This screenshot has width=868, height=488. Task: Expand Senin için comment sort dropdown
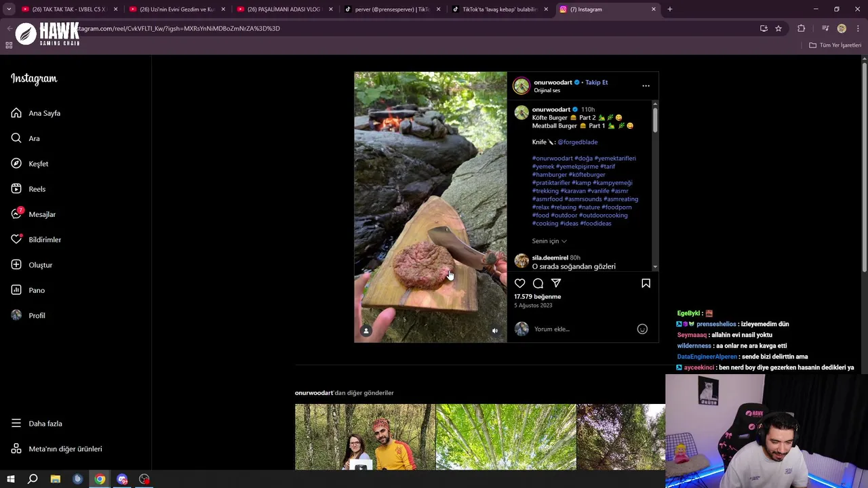[549, 241]
